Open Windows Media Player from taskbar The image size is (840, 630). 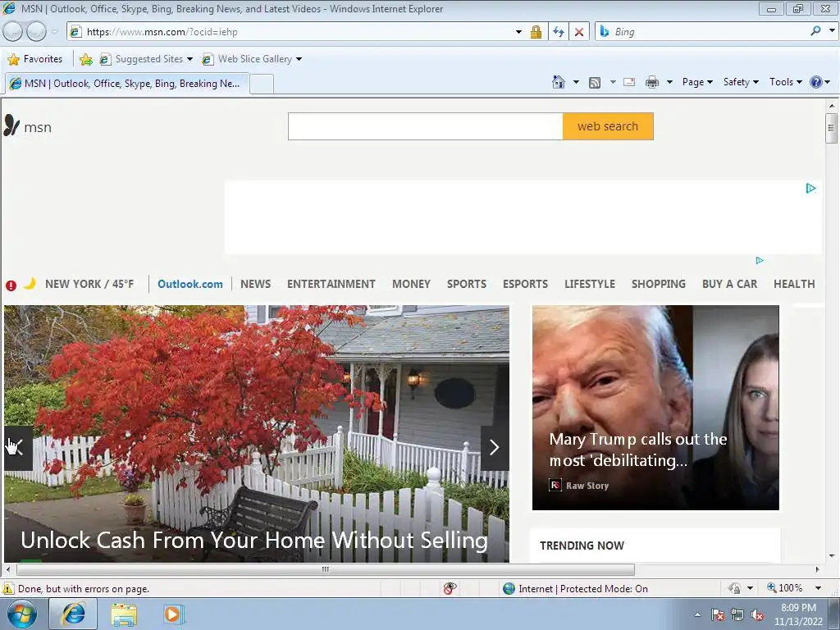pos(173,614)
